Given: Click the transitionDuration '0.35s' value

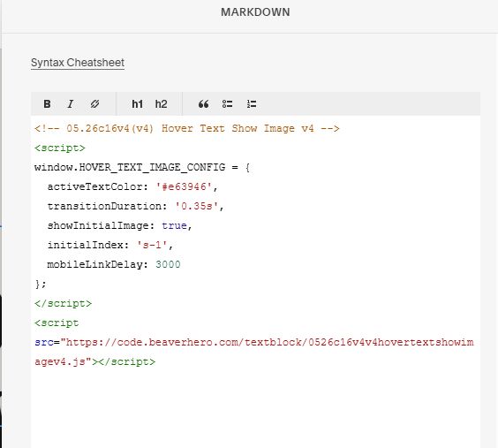Looking at the screenshot, I should (196, 206).
